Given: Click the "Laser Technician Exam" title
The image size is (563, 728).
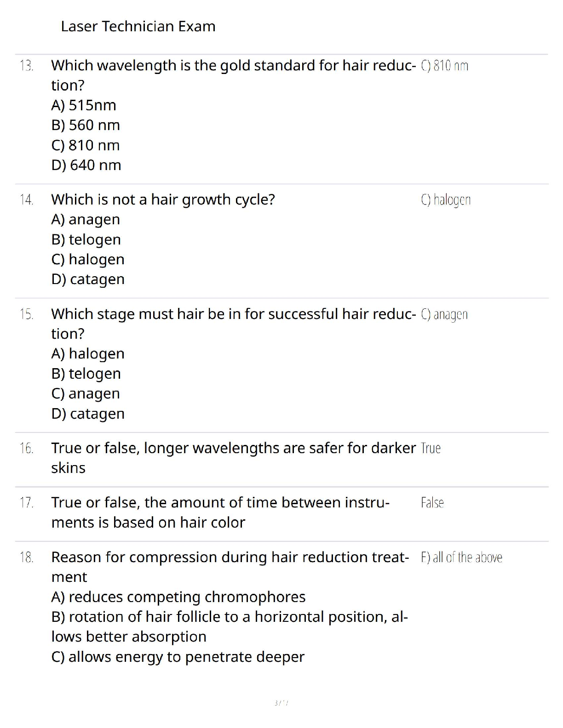Looking at the screenshot, I should [138, 27].
